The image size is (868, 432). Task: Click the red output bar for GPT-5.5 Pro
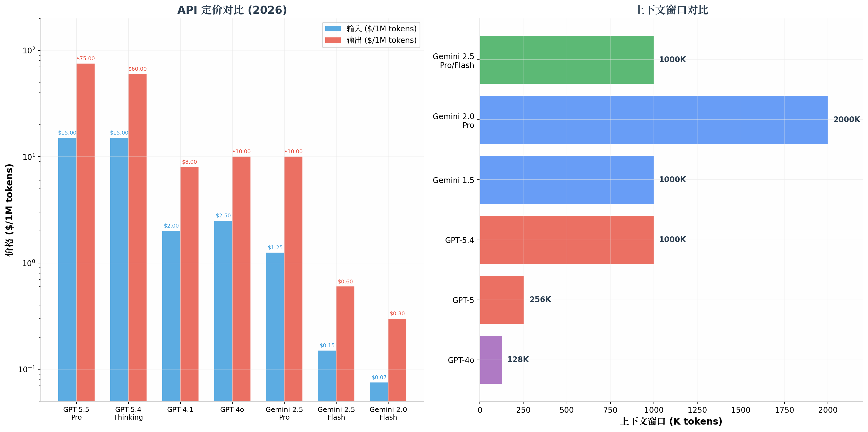86,232
